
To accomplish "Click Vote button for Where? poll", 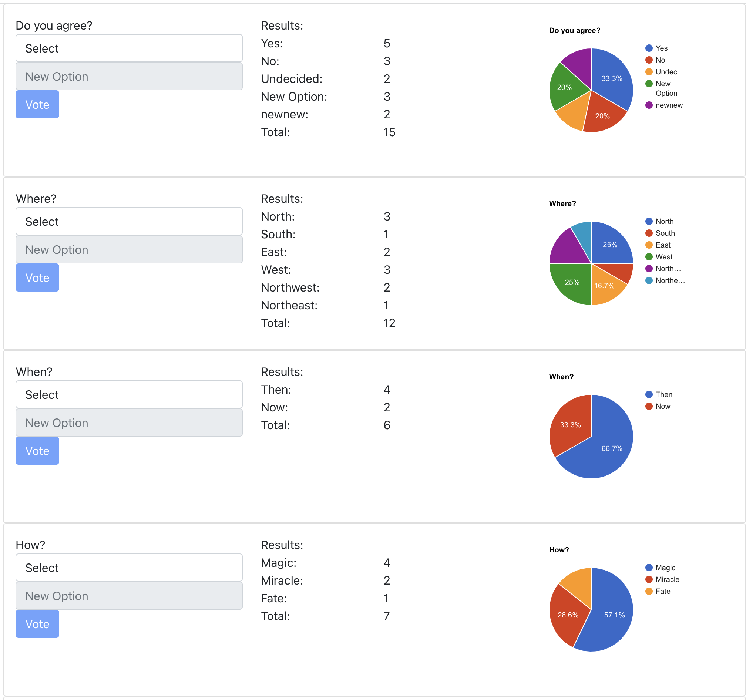I will (37, 277).
